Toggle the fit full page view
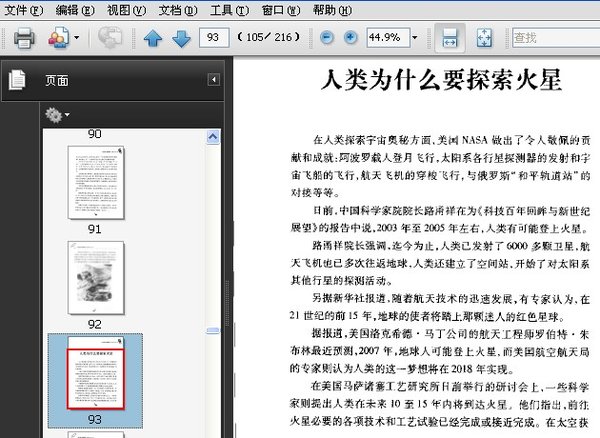 pyautogui.click(x=483, y=38)
